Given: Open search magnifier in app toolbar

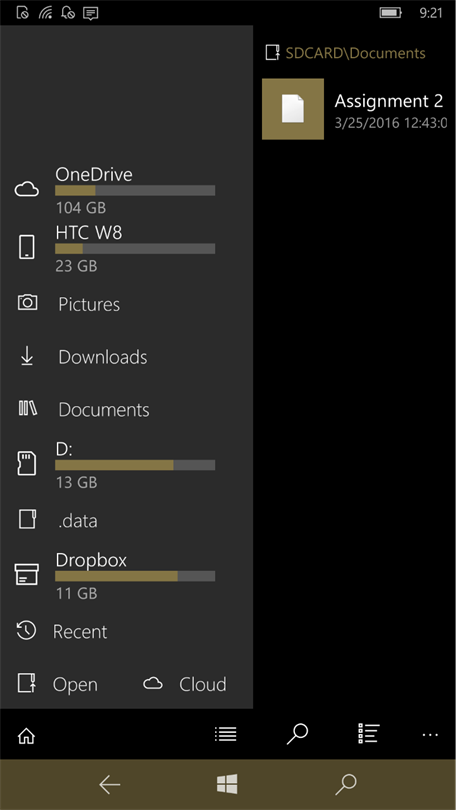Looking at the screenshot, I should pyautogui.click(x=297, y=734).
